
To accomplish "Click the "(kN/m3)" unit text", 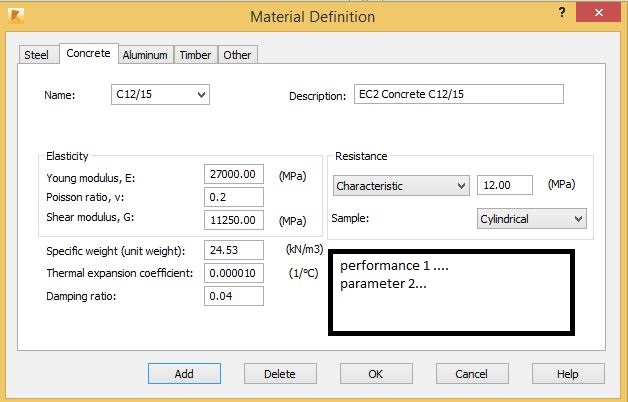I will click(304, 249).
